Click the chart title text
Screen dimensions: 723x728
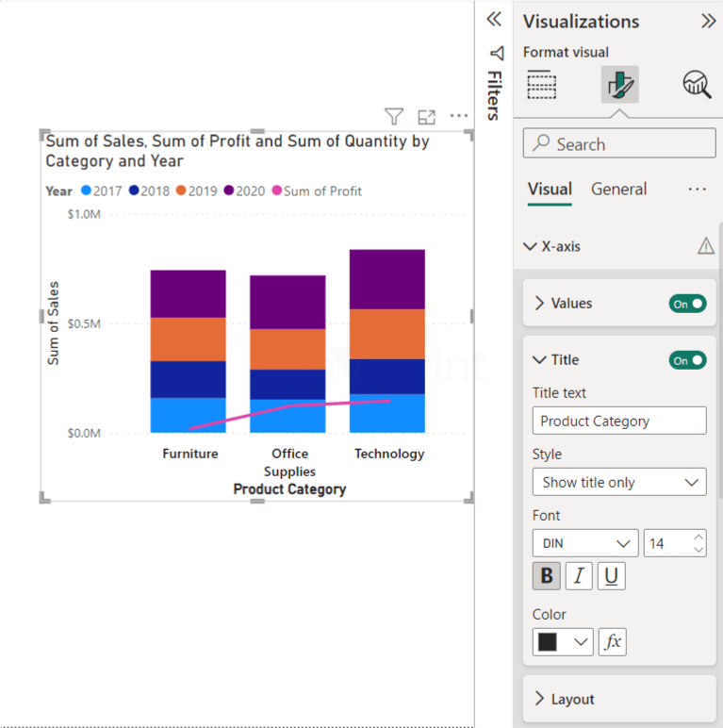(238, 151)
